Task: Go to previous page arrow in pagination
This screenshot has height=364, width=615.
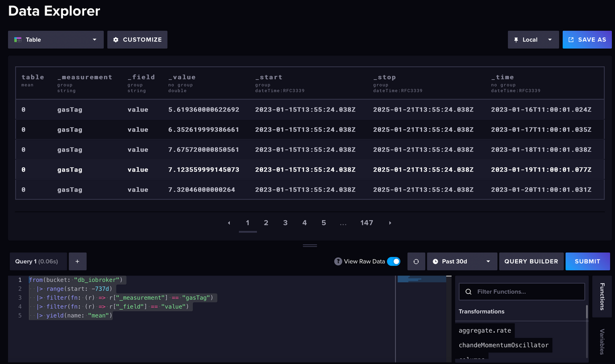Action: click(x=229, y=223)
